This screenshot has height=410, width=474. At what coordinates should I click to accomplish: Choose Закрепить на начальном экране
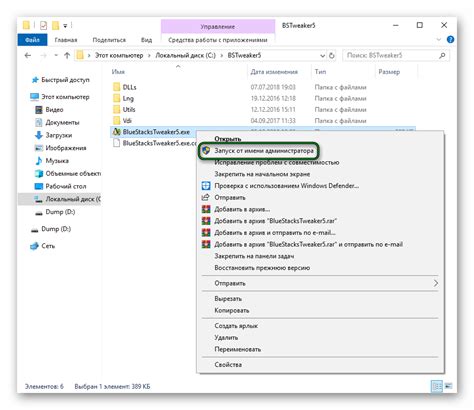click(262, 174)
